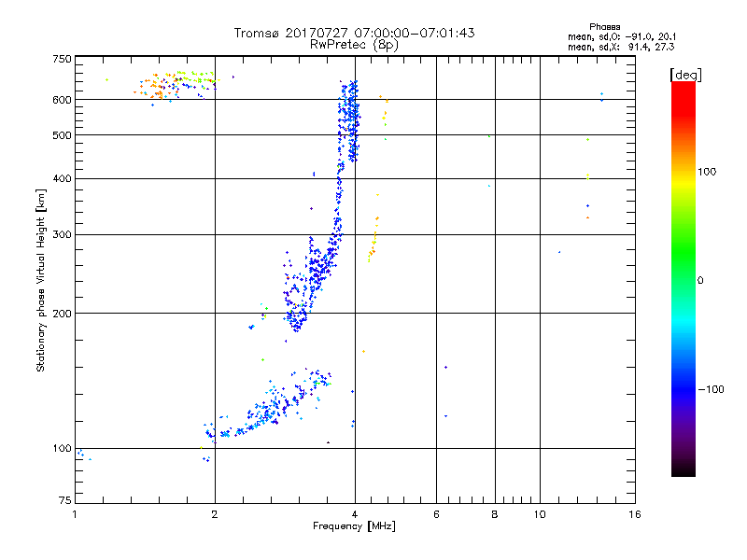
Task: Click the 'Phases' header text
Action: [604, 27]
